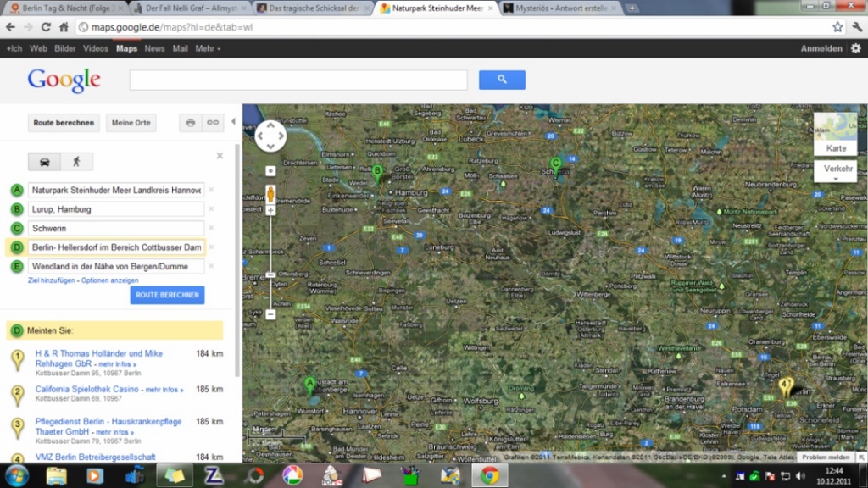The image size is (868, 488).
Task: Switch to the Mysteriös Antwort erstellen tab
Action: pyautogui.click(x=561, y=8)
